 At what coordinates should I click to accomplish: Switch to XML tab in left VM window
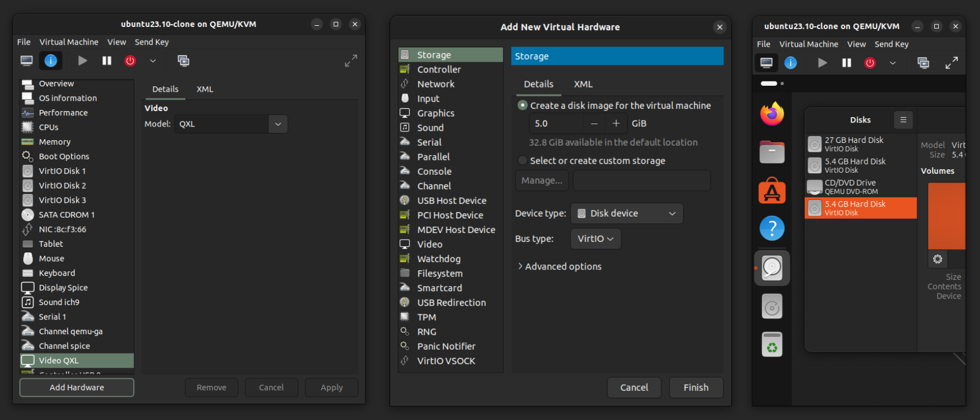pyautogui.click(x=205, y=89)
